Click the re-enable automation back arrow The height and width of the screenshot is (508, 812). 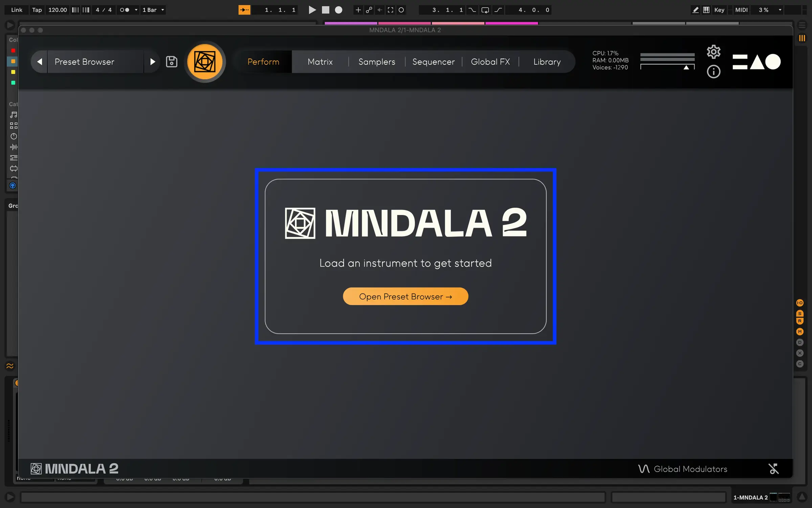380,10
